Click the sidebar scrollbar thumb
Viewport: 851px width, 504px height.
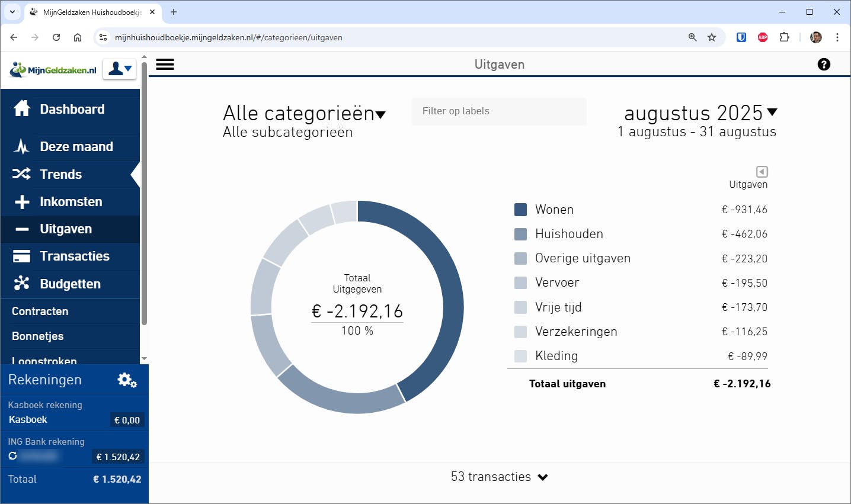144,192
